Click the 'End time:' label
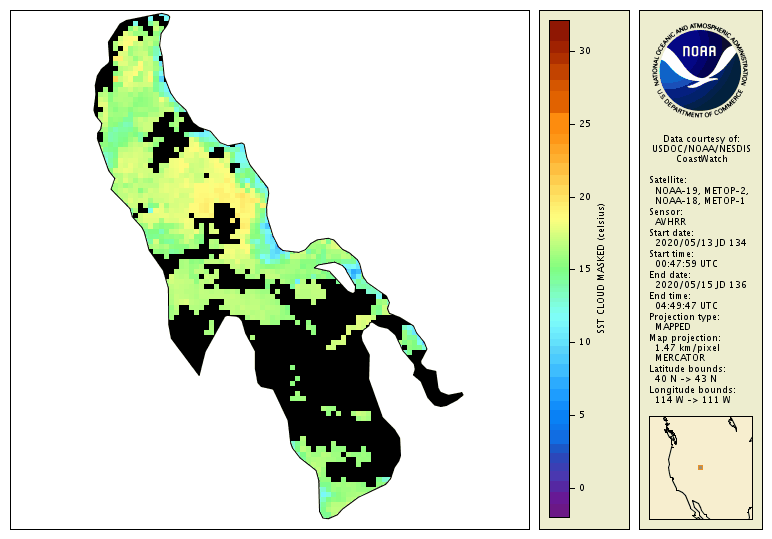Screen dimensions: 772x539 [670, 296]
